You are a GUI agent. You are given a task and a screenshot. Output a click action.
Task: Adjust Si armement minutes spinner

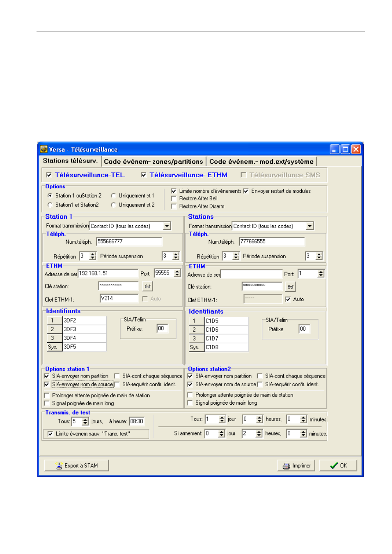(303, 434)
